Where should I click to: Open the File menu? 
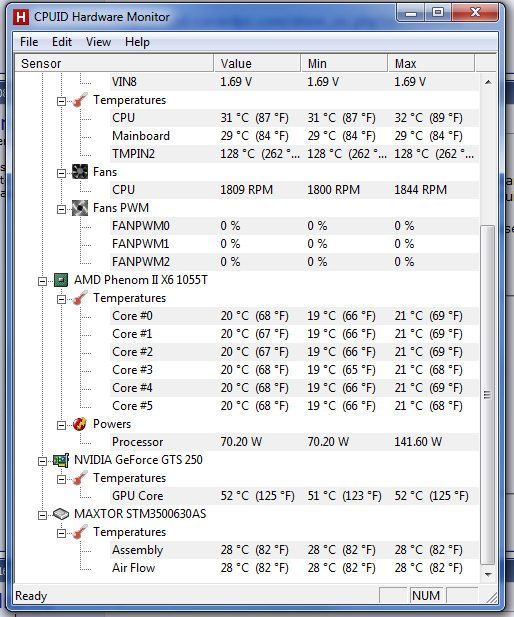pos(29,42)
